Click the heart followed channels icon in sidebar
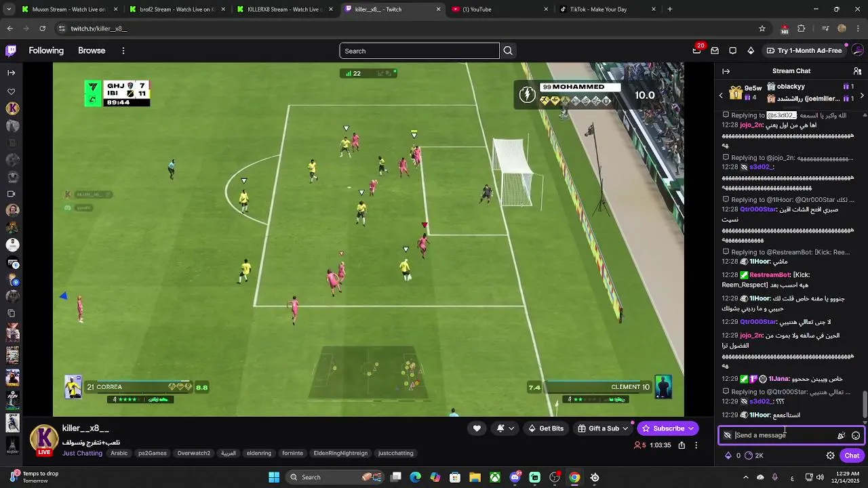This screenshot has width=868, height=488. pos(12,91)
